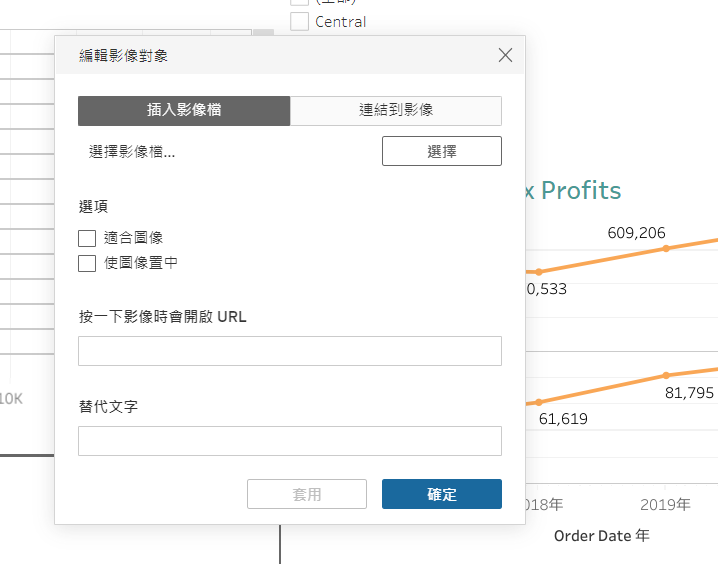Select the 61,619 data point marker

539,402
